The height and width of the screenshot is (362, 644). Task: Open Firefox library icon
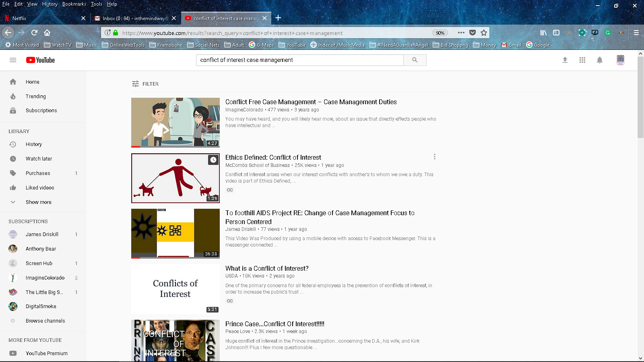pos(543,33)
